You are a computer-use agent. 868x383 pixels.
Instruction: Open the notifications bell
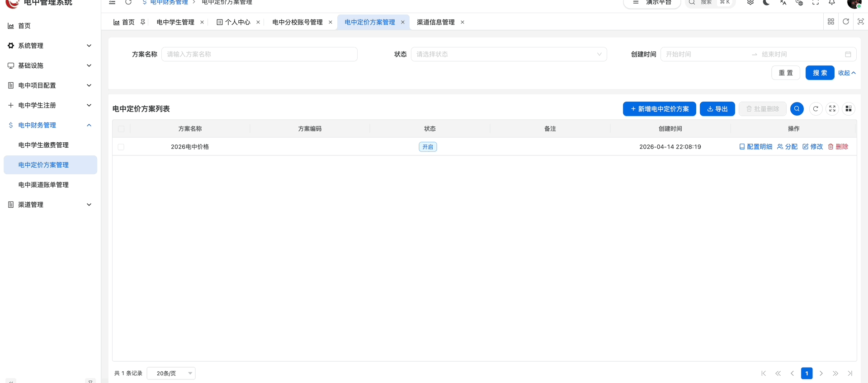832,2
